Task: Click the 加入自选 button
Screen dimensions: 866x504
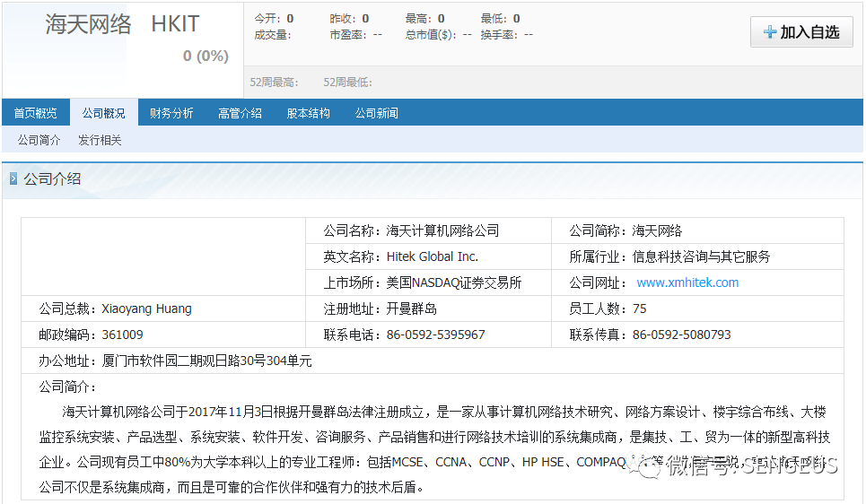Action: 801,32
